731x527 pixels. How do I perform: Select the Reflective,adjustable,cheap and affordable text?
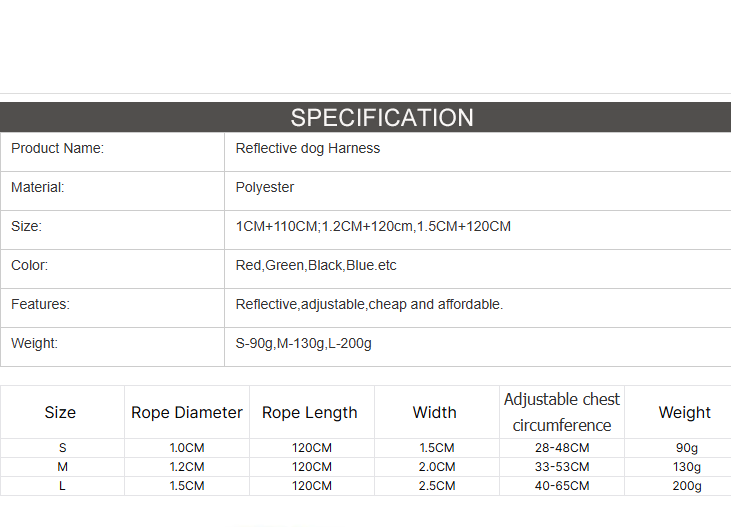coord(369,304)
